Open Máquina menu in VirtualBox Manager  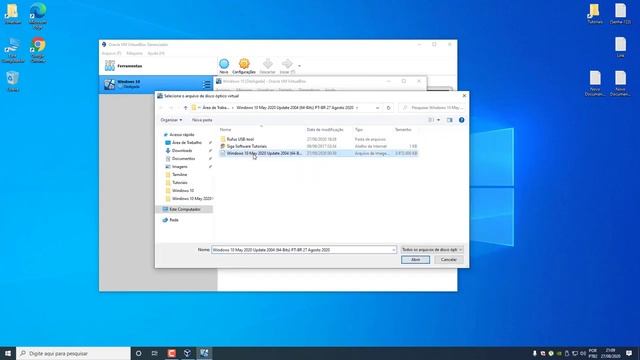pos(134,53)
